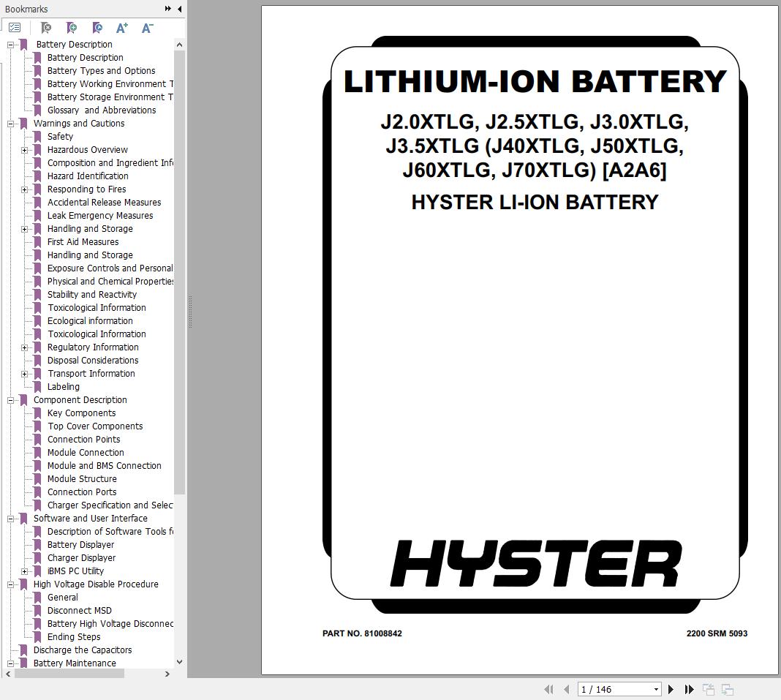Jump to the last page
Viewport: 781px width, 700px height.
coord(689,689)
